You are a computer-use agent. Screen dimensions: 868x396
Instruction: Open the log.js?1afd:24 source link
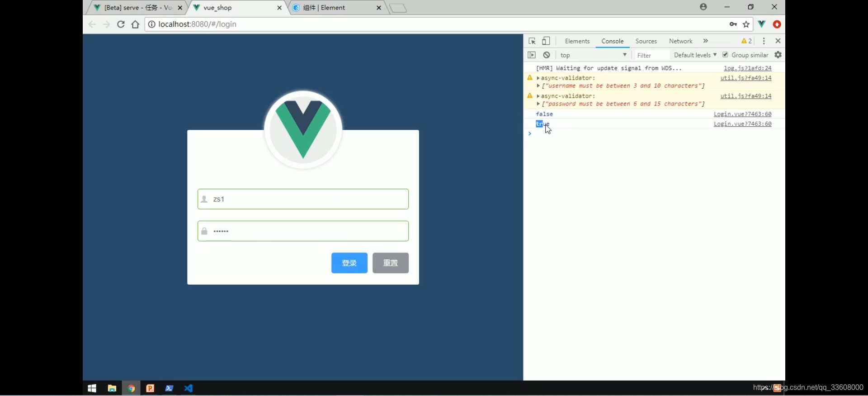[748, 68]
